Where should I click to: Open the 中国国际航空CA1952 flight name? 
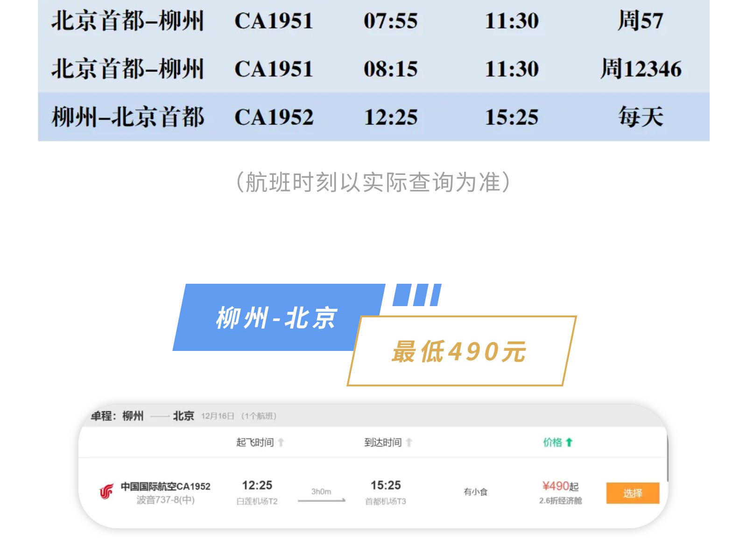(x=165, y=486)
